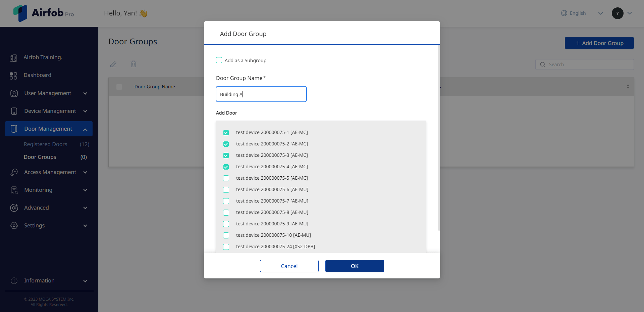644x312 pixels.
Task: Uncheck test device 200000075-1 [AE-MC]
Action: (226, 133)
